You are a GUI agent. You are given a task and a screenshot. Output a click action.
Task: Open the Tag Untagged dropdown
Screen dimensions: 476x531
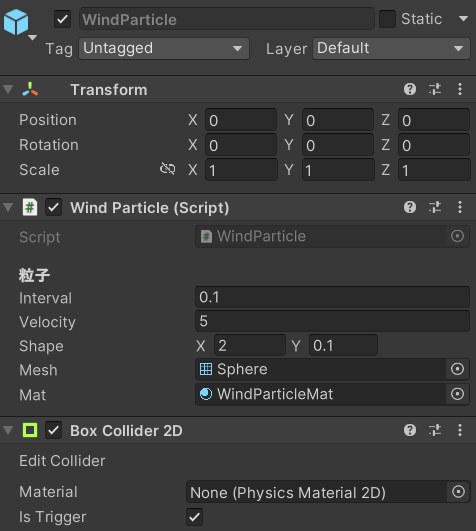click(164, 48)
